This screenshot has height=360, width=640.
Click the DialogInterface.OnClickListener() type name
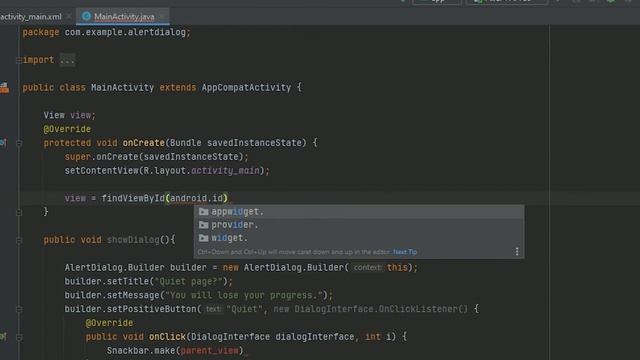[381, 309]
